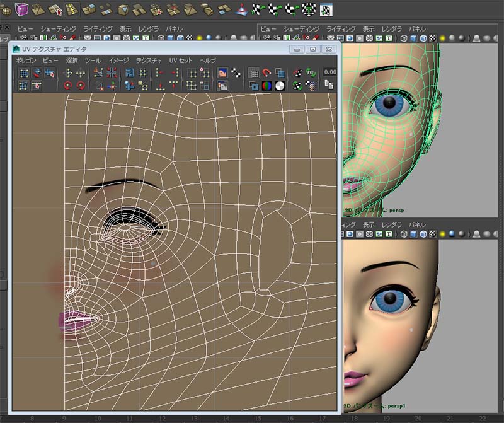Toggle RGB channels display icon
Viewport: 504px width, 423px height.
(266, 86)
